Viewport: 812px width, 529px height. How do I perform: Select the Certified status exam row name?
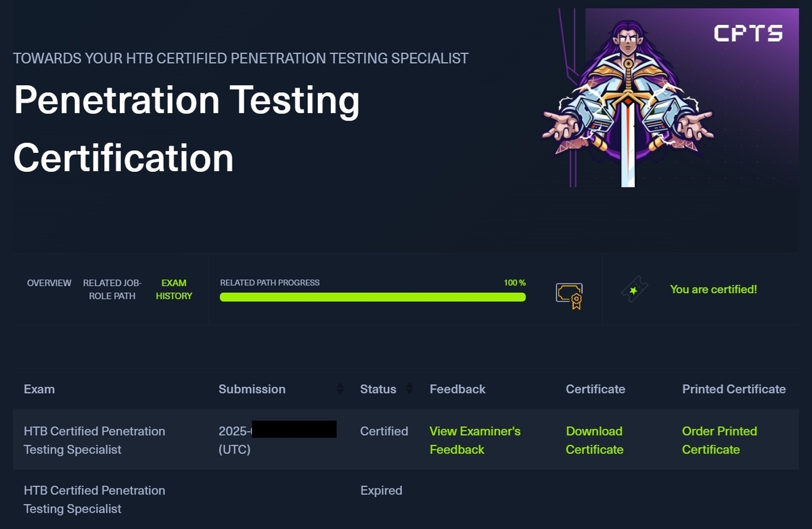pyautogui.click(x=94, y=440)
